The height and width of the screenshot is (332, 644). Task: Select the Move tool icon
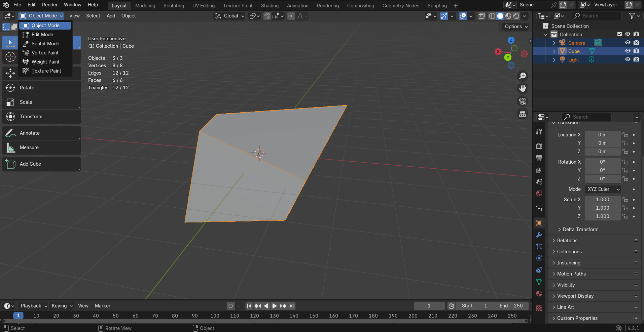pyautogui.click(x=10, y=73)
